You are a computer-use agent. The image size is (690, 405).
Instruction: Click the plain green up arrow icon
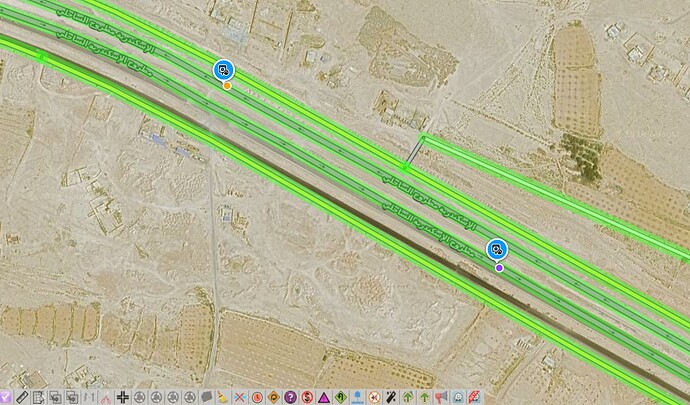click(424, 397)
